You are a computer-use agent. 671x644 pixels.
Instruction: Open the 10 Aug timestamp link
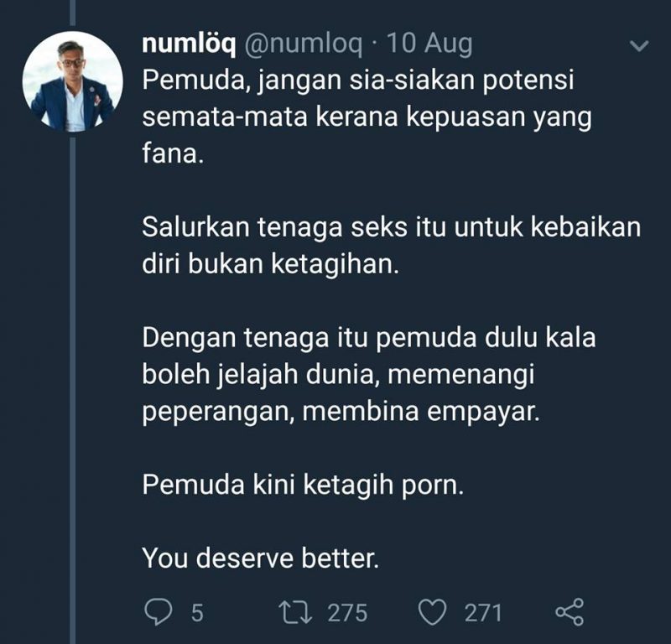point(429,44)
